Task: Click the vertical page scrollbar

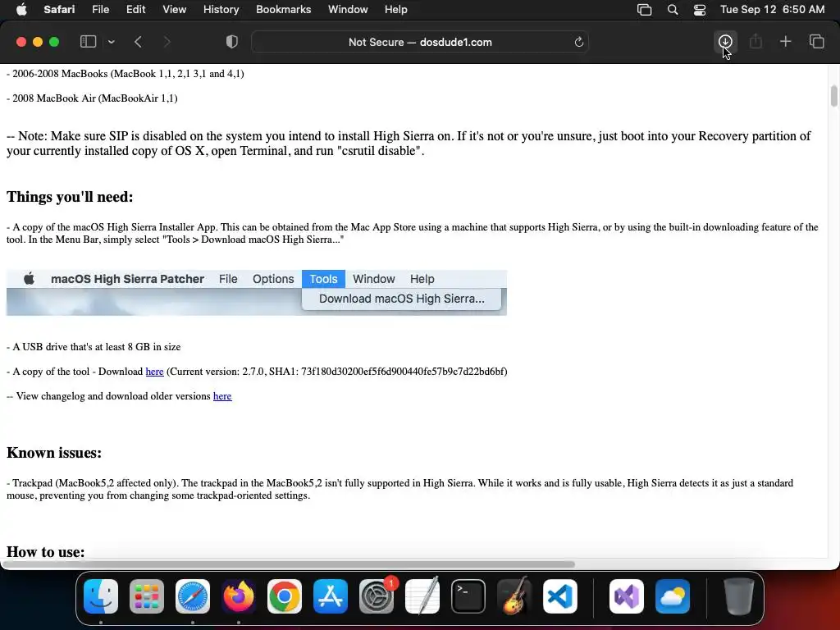Action: tap(833, 97)
